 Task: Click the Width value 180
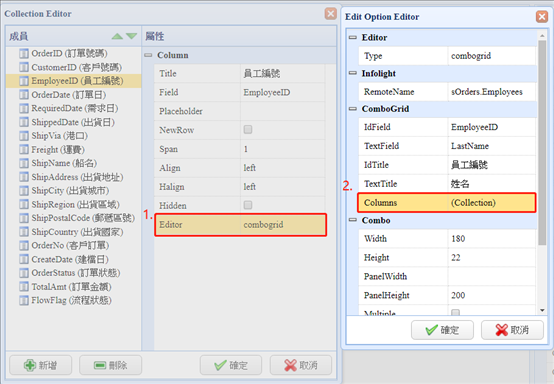point(492,239)
